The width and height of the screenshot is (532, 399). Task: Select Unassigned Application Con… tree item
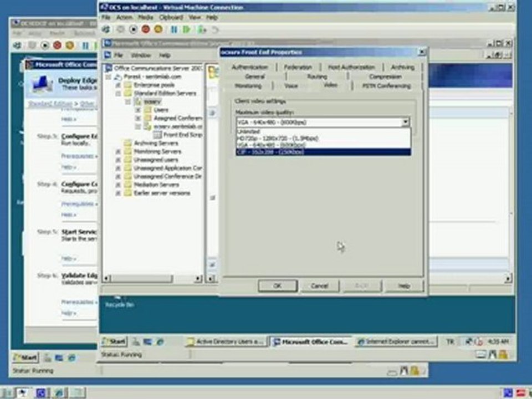tap(167, 168)
